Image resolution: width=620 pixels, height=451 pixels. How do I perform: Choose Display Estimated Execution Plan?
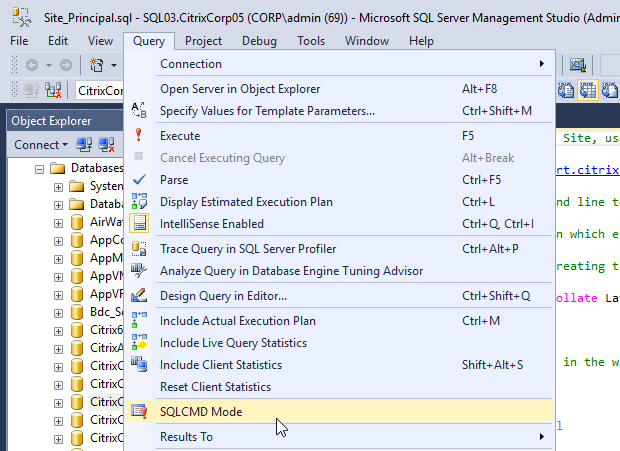click(x=339, y=202)
